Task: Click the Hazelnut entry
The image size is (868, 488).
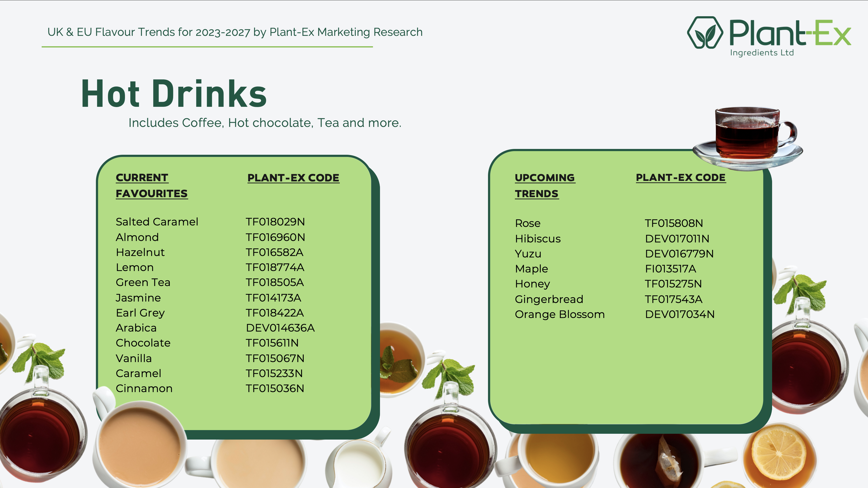Action: [140, 252]
